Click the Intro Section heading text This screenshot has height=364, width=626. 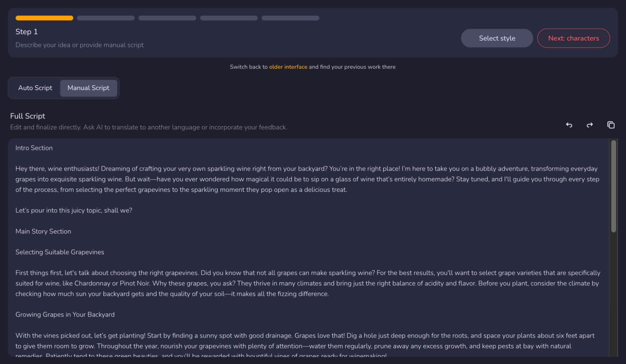[34, 148]
